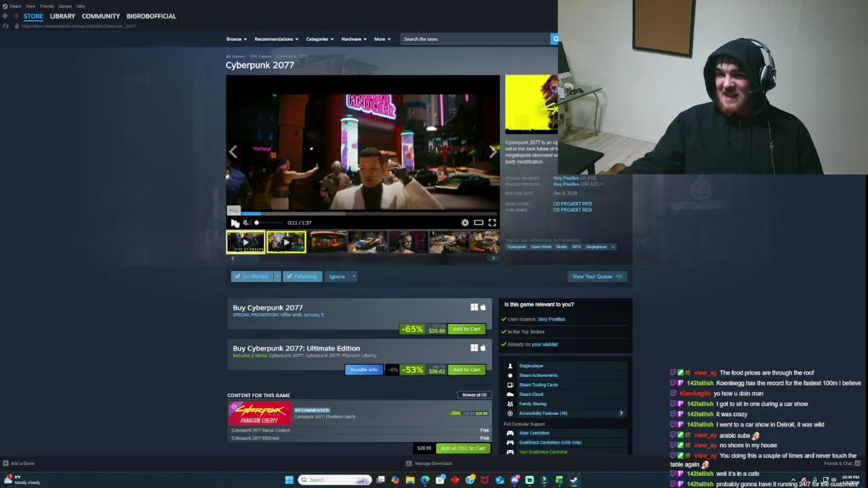
Task: Click the Windows taskbar search box
Action: click(335, 480)
